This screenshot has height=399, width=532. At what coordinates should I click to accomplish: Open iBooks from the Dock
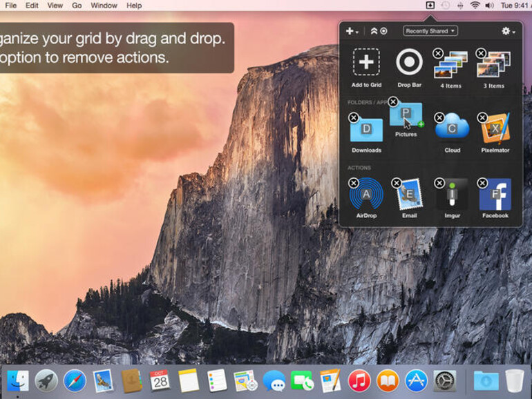388,380
